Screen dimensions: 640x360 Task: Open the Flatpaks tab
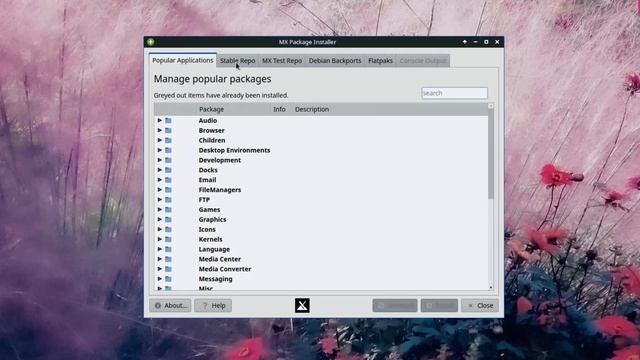380,60
